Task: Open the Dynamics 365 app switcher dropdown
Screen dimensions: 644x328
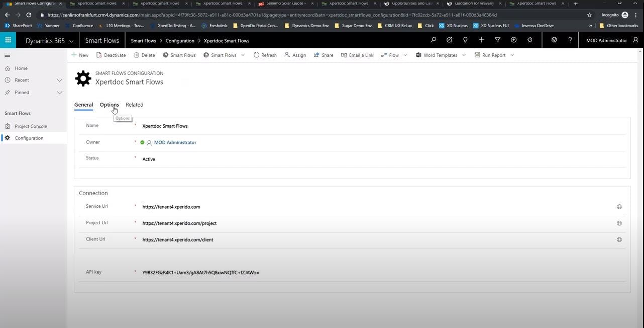Action: point(71,41)
